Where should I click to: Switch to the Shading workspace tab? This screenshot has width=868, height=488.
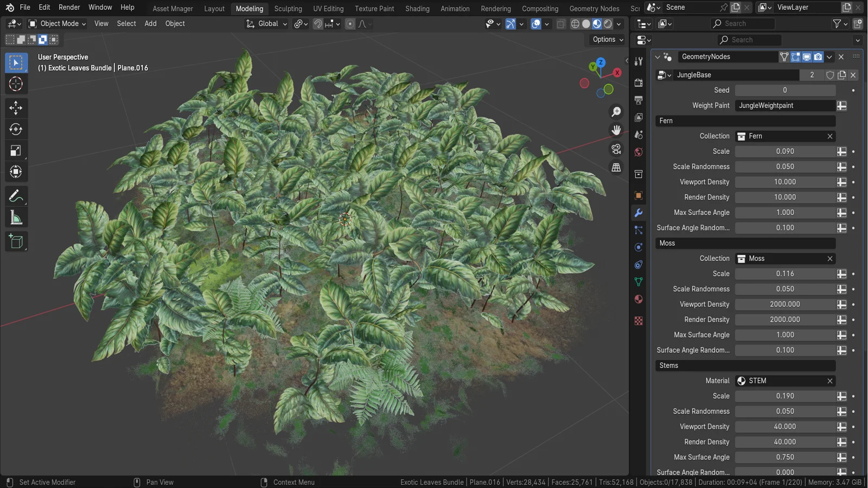click(x=417, y=9)
